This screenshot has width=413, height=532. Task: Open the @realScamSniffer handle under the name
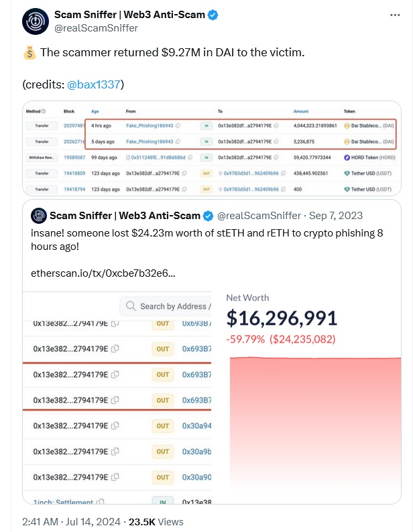tap(96, 28)
